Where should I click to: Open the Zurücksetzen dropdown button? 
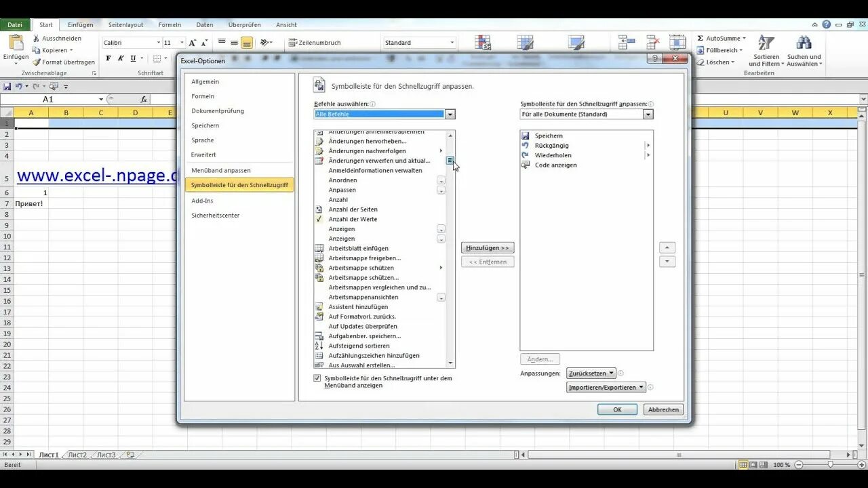(592, 373)
